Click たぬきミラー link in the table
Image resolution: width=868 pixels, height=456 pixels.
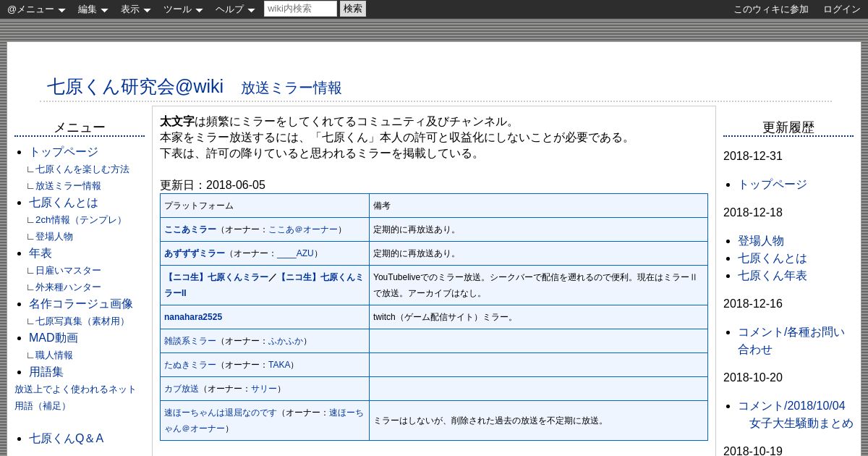point(190,365)
